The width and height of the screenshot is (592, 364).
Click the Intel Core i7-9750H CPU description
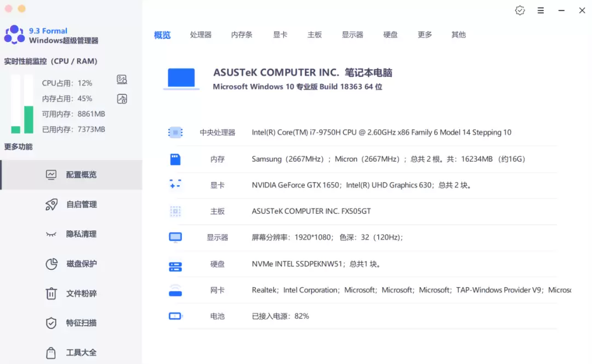coord(382,133)
